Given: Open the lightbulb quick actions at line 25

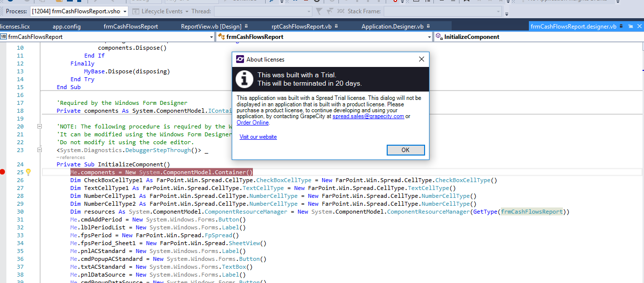Looking at the screenshot, I should coord(28,172).
